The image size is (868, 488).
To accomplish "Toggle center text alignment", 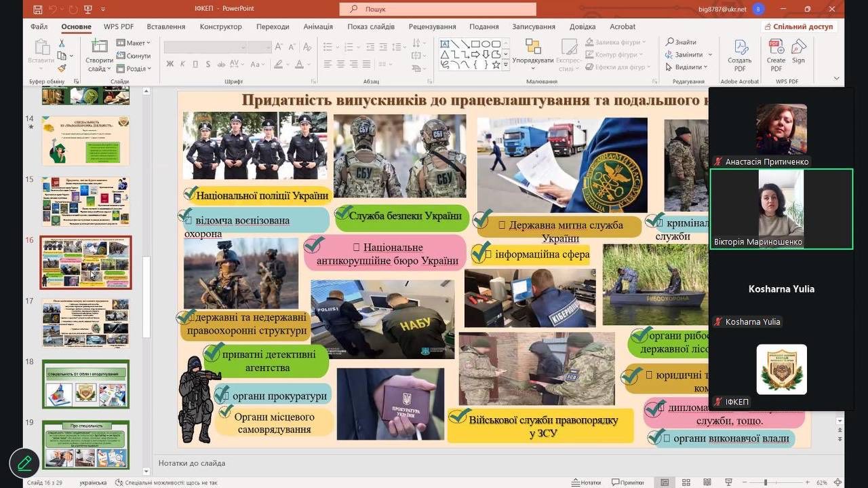I will [x=340, y=64].
